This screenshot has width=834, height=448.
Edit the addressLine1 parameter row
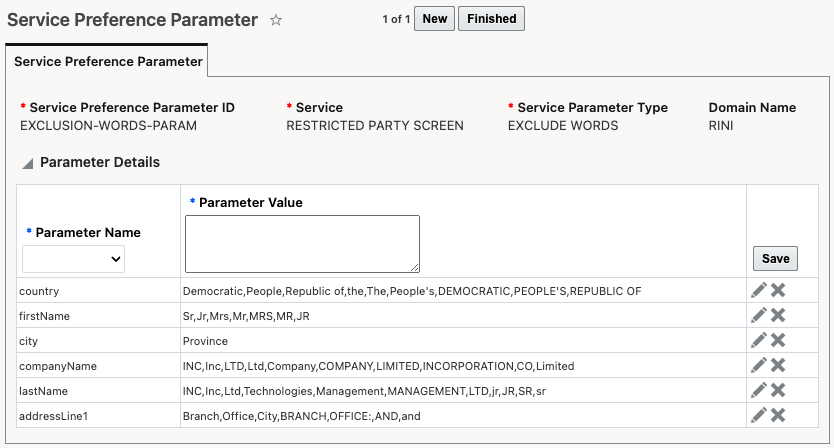pos(760,415)
